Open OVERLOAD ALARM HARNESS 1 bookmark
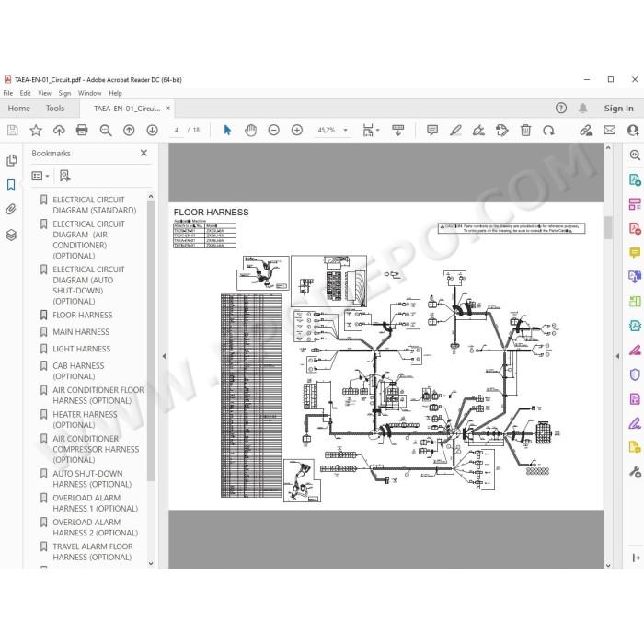644x644 pixels. click(95, 502)
